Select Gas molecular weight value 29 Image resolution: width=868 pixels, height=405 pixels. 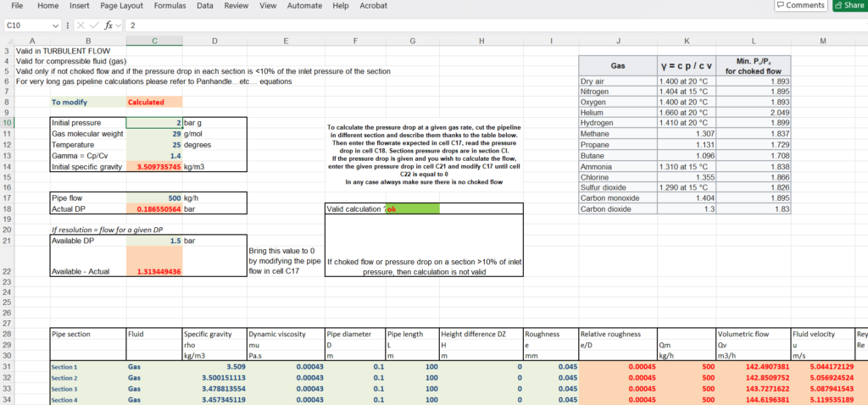(x=154, y=134)
